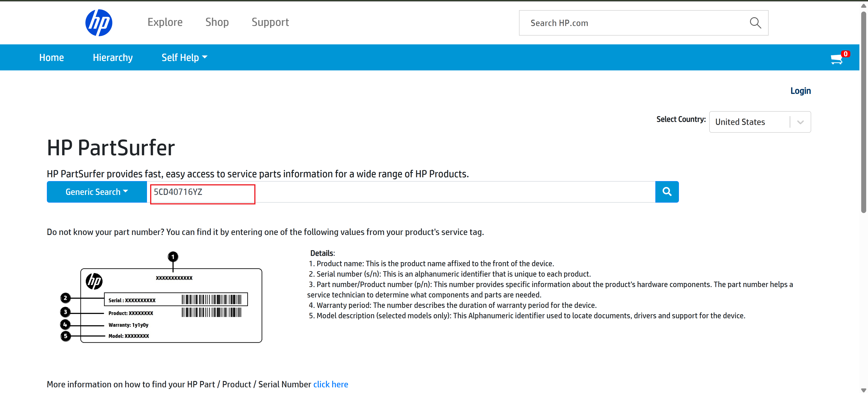Image resolution: width=868 pixels, height=393 pixels.
Task: Click the magnifier icon in HP.com search
Action: click(755, 23)
